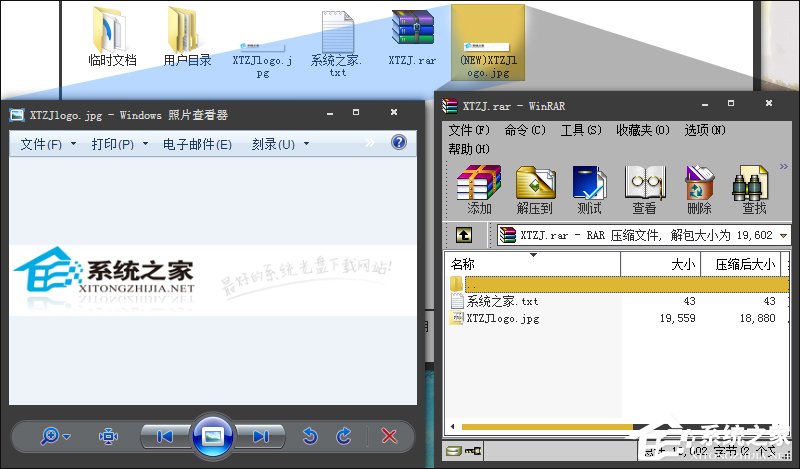Sort the WinRAR list by the 名称 column
800x469 pixels.
532,264
